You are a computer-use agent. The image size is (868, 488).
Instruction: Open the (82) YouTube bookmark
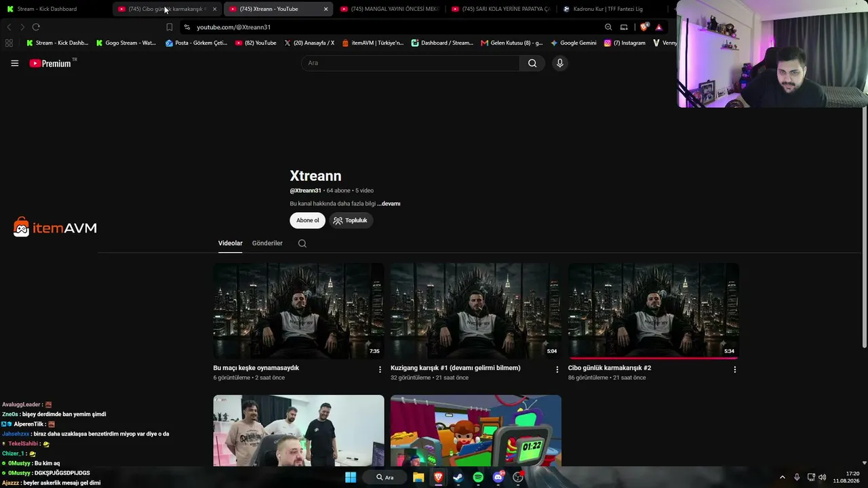(256, 43)
